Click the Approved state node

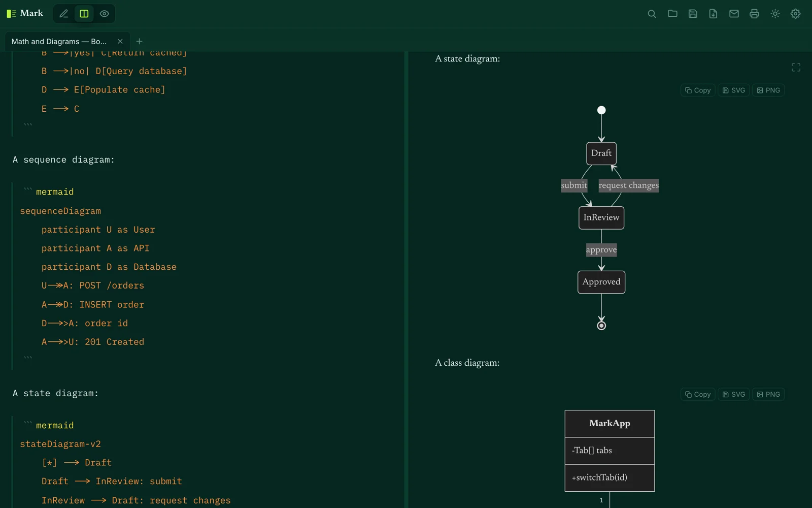coord(601,282)
